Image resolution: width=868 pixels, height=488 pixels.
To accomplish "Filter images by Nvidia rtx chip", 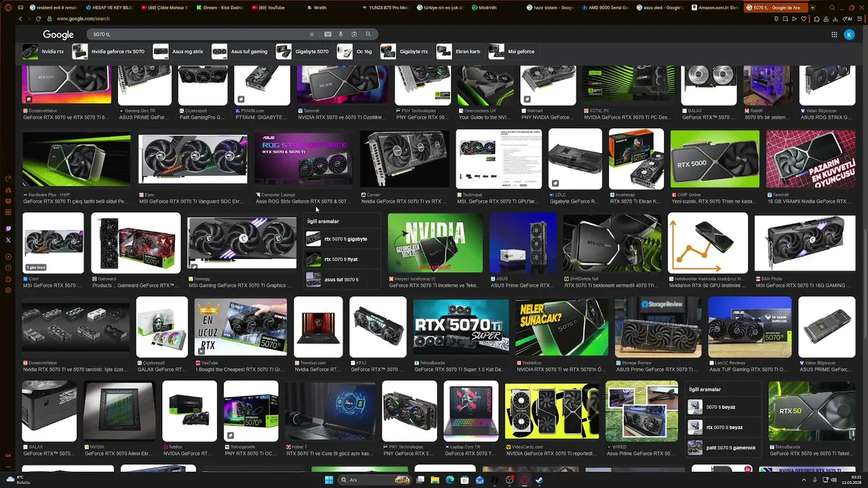I will [x=44, y=52].
